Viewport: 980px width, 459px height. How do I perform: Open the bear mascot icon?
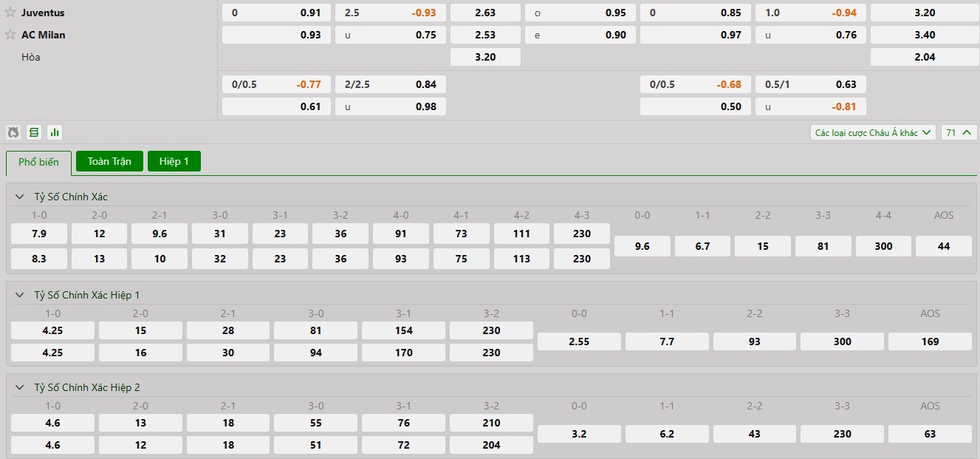(13, 132)
